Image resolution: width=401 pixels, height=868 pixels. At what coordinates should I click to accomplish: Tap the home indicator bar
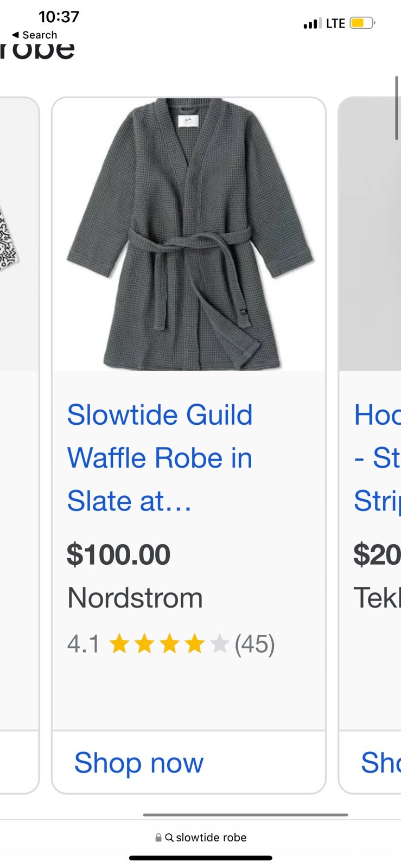200,858
